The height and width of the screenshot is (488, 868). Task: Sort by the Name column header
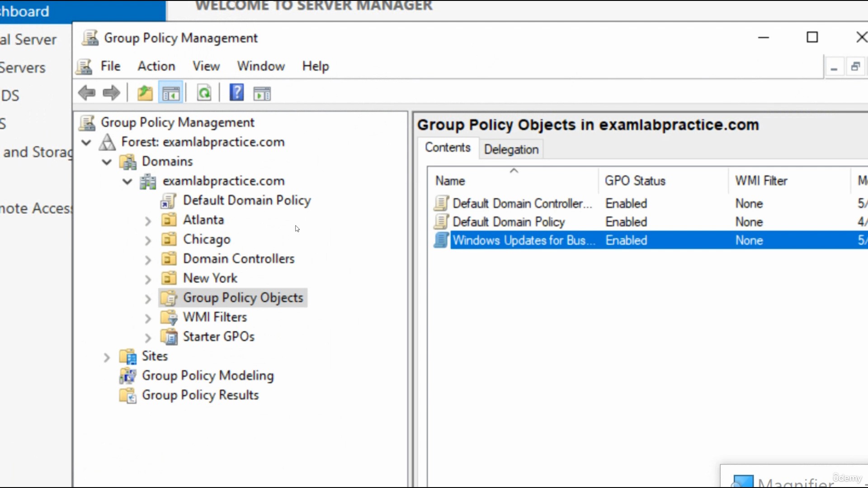point(513,180)
